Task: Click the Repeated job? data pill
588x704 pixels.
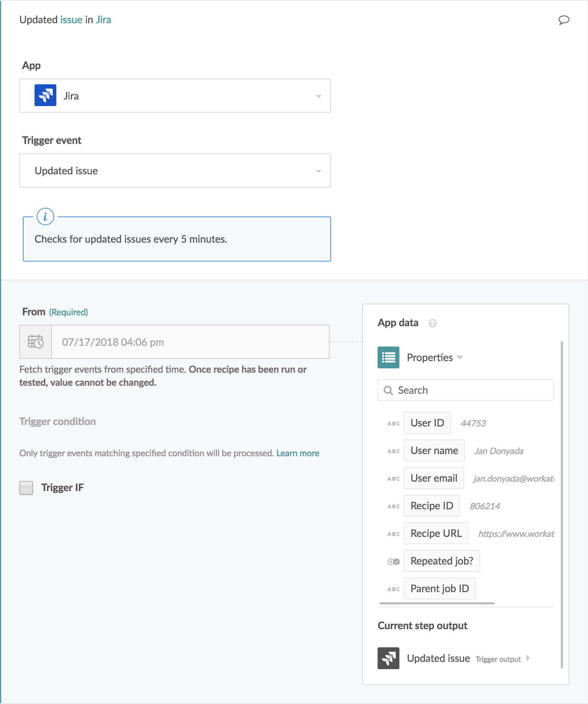Action: click(x=442, y=561)
